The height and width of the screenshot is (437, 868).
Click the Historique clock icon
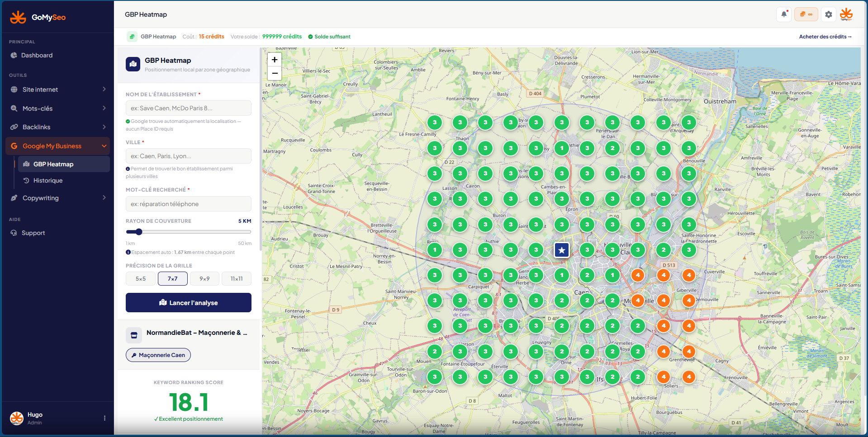[x=26, y=180]
